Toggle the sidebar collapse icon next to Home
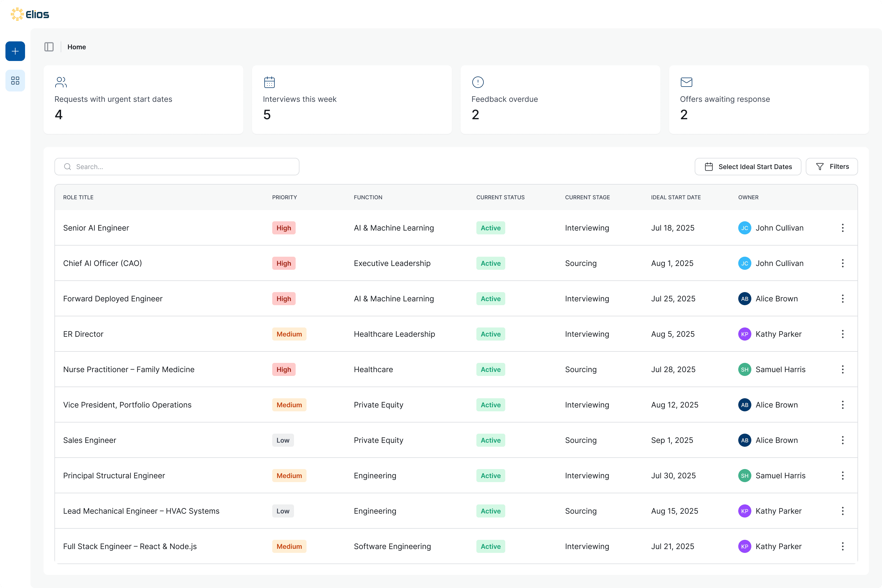Viewport: 882px width, 588px height. tap(49, 47)
